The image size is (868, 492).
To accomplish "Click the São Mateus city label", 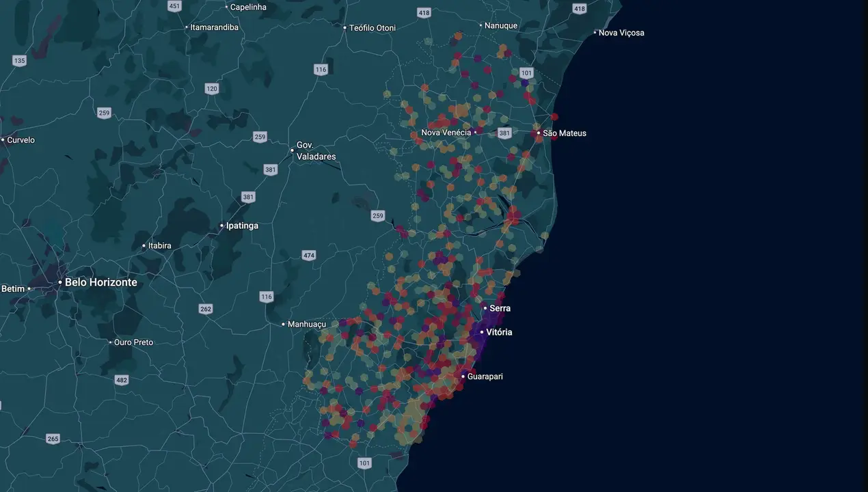I will click(x=565, y=133).
